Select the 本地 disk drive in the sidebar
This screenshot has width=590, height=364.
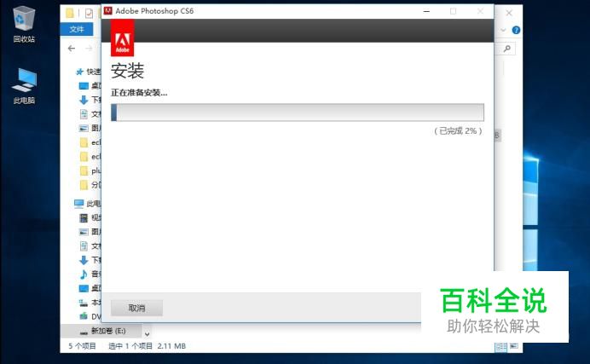90,303
